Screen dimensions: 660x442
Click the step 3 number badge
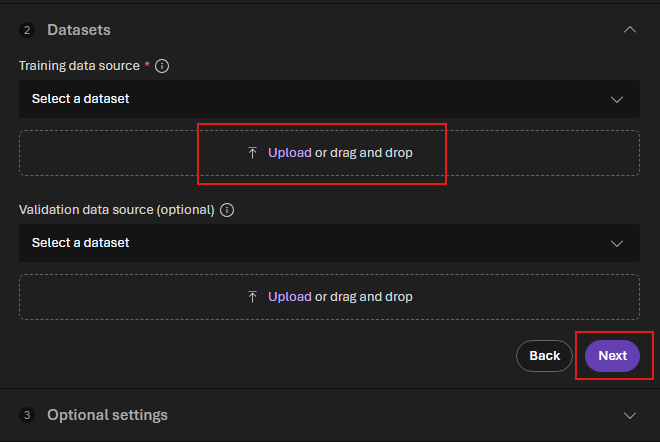[27, 415]
